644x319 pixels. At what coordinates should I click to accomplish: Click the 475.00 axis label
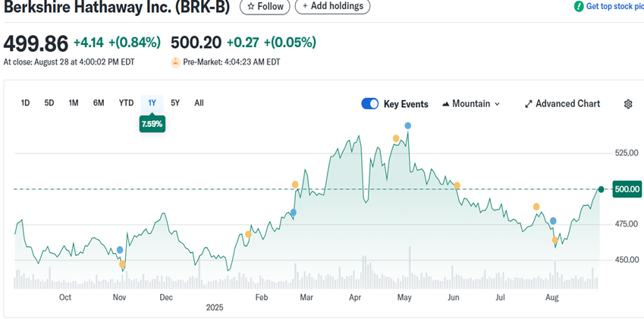pyautogui.click(x=627, y=223)
